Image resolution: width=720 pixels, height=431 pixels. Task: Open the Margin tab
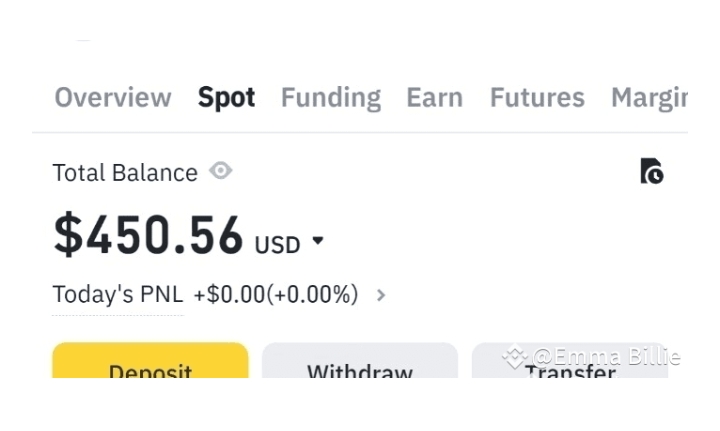pyautogui.click(x=649, y=98)
